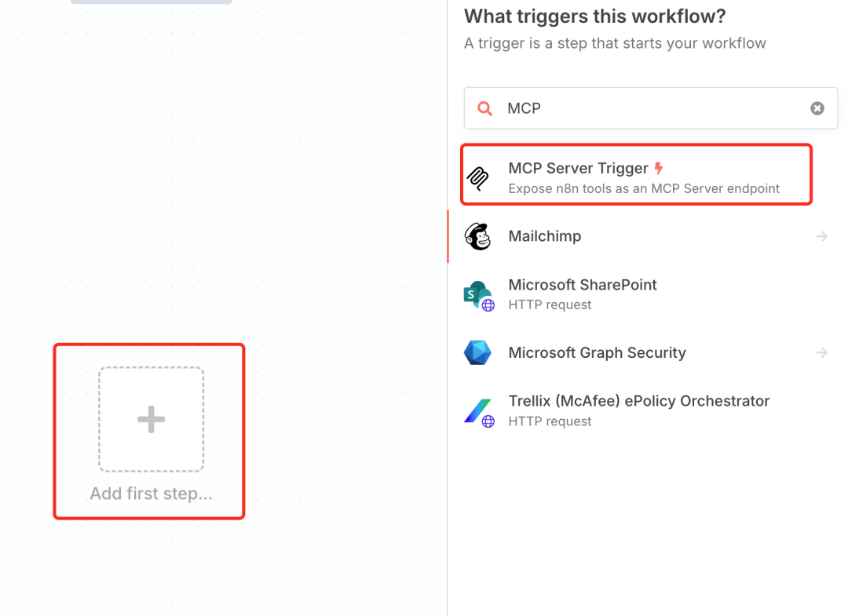Click 'HTTP request' under Trellix

[550, 421]
